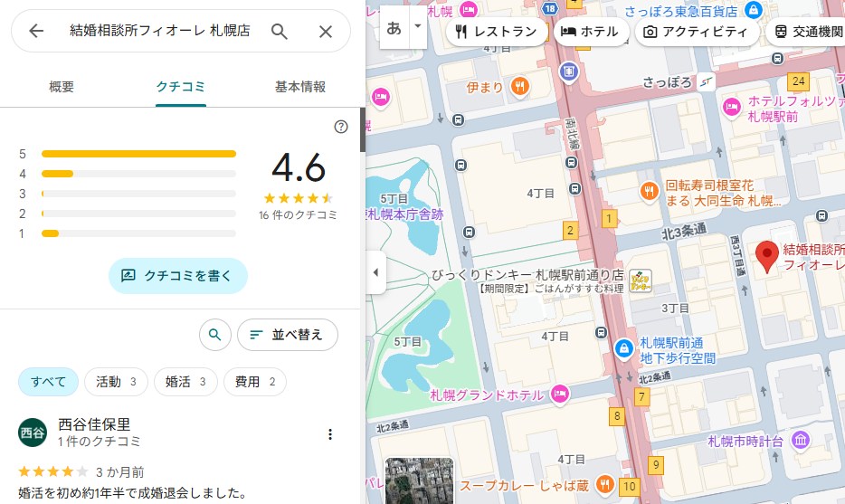Expand the input method dropdown arrow
845x504 pixels.
coord(417,26)
